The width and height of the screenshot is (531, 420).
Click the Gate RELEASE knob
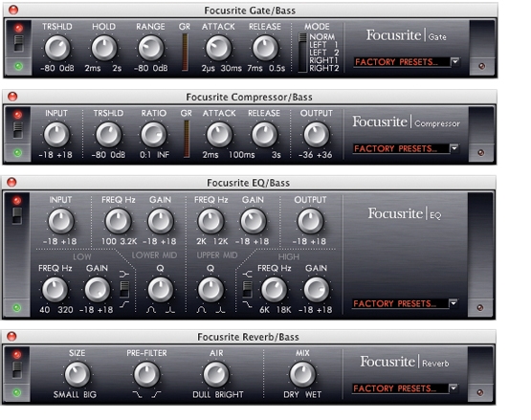(x=265, y=48)
